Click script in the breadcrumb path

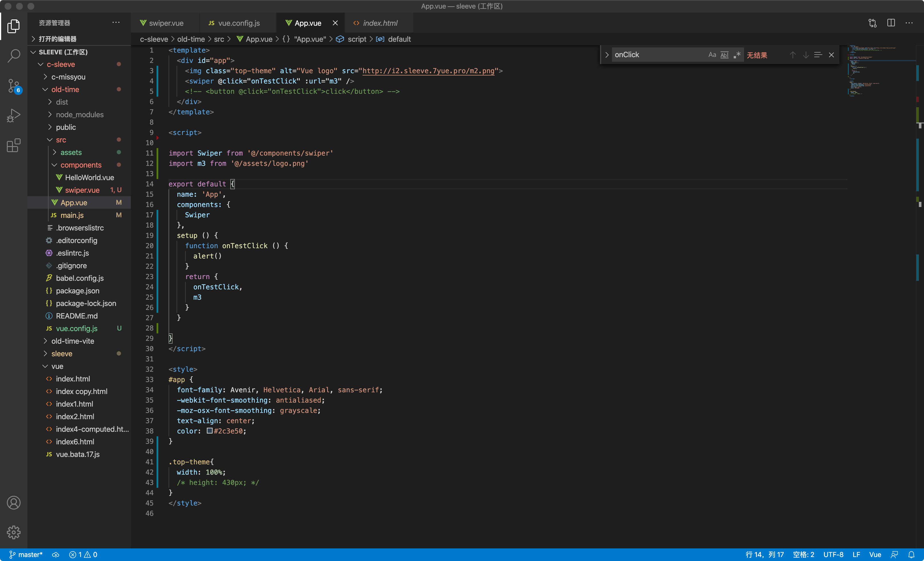357,39
